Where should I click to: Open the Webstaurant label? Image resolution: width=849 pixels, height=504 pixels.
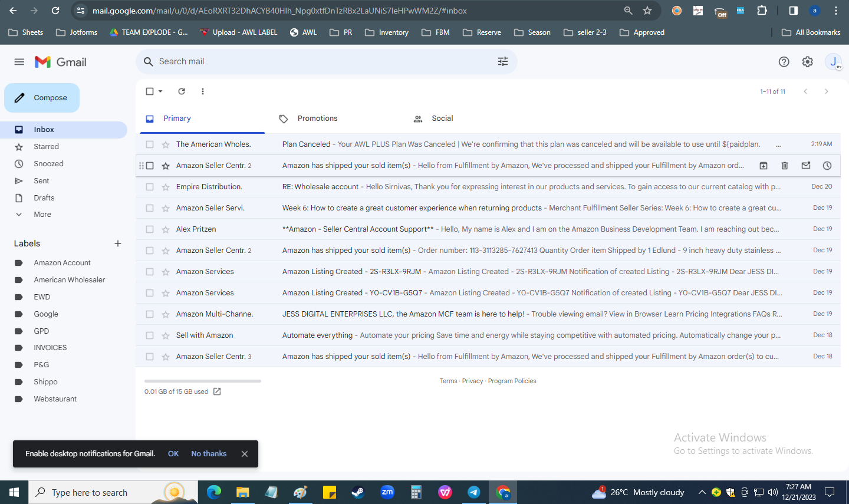pyautogui.click(x=55, y=399)
